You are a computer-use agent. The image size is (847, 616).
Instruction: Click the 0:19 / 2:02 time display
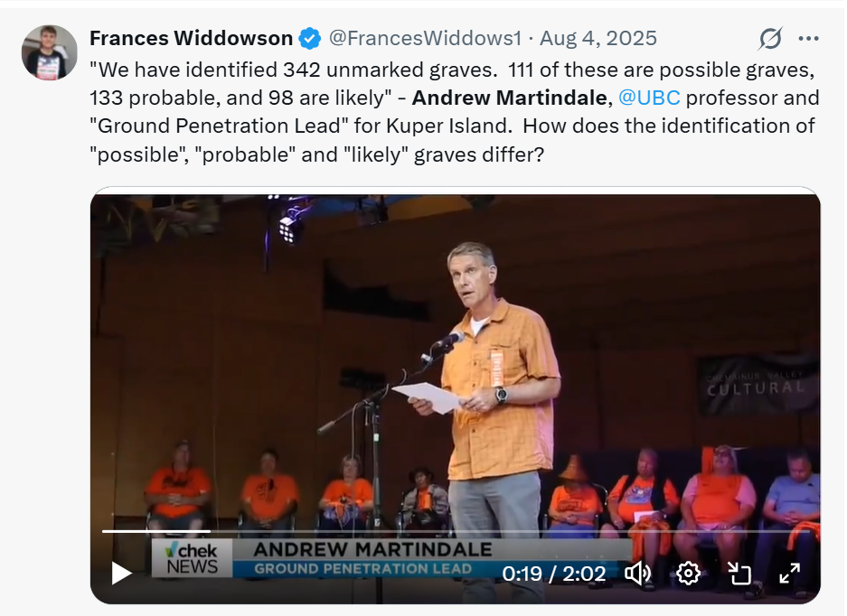point(554,574)
